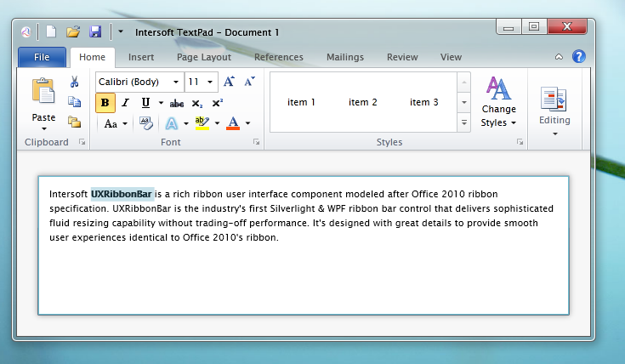
Task: Open the underline style dropdown arrow
Action: pos(161,103)
